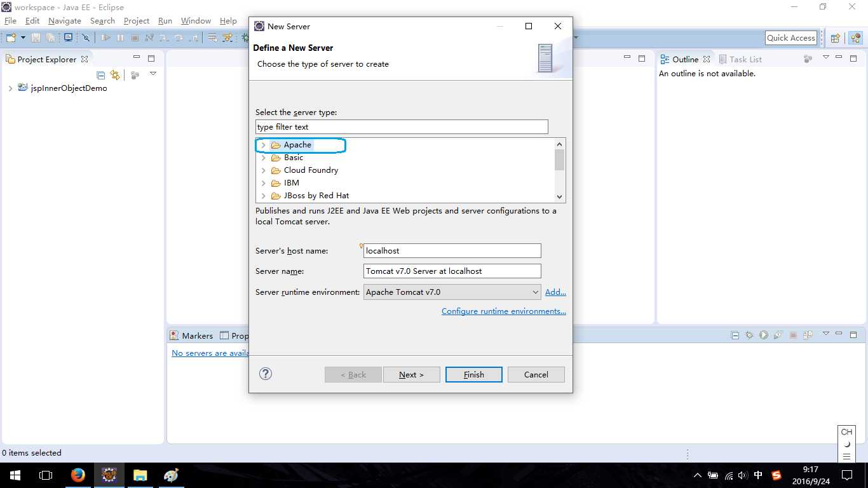The height and width of the screenshot is (488, 868).
Task: Click the Step Over toolbar icon
Action: coord(179,38)
